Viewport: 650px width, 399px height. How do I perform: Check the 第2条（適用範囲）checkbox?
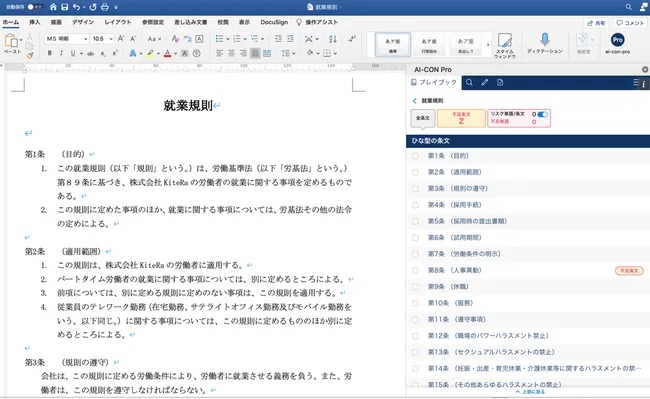[415, 172]
